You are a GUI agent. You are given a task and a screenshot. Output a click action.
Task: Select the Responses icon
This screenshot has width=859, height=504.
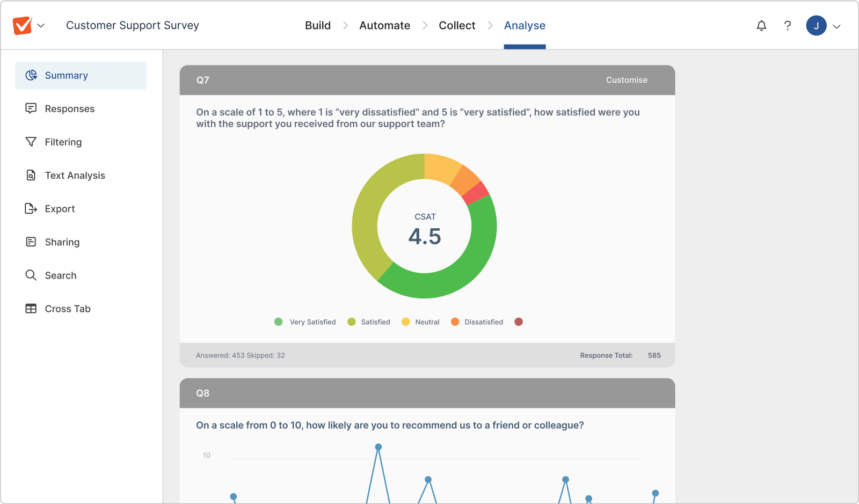31,108
